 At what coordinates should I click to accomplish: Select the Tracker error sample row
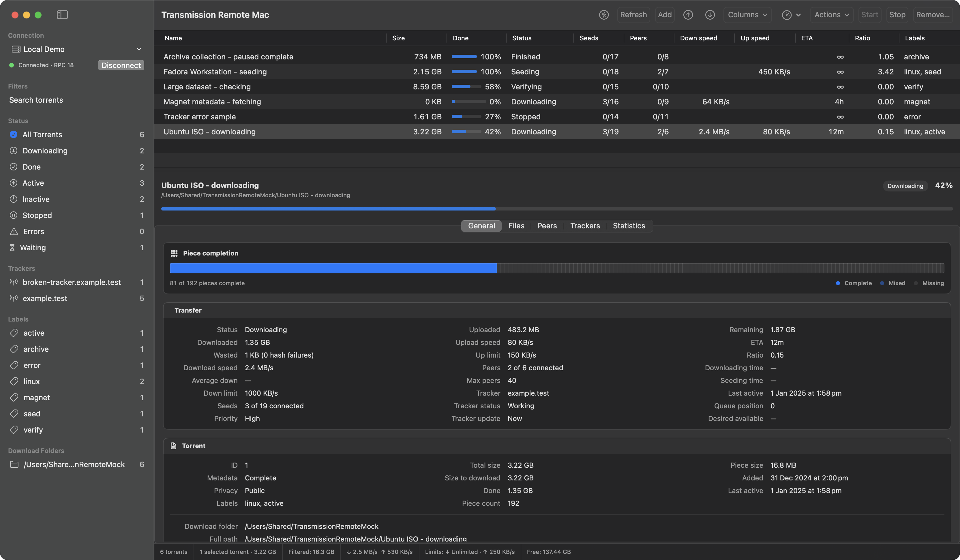pyautogui.click(x=557, y=117)
